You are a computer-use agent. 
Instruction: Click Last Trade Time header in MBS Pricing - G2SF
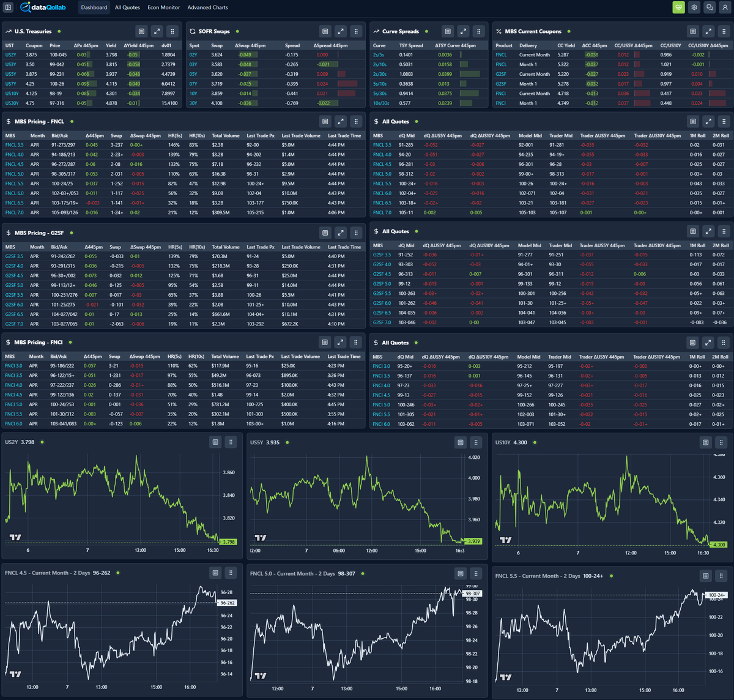344,247
